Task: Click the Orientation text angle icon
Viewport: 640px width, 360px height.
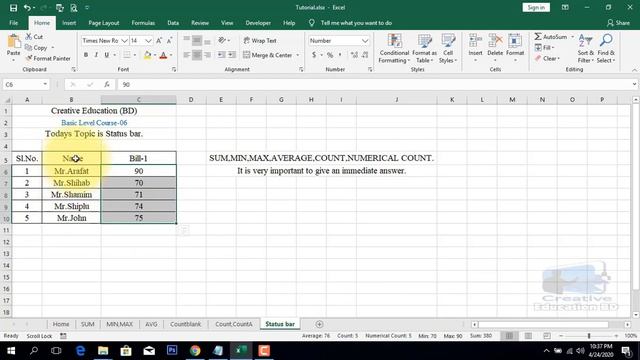Action: tap(222, 40)
